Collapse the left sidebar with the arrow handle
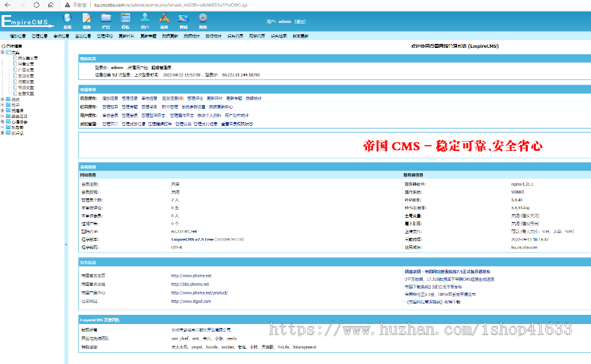Image resolution: width=591 pixels, height=364 pixels. (x=66, y=244)
